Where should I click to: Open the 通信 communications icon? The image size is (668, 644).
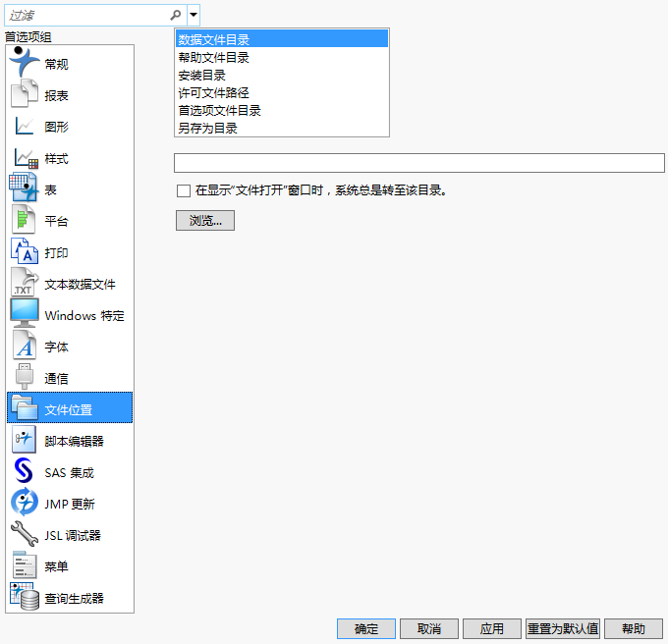tap(25, 377)
